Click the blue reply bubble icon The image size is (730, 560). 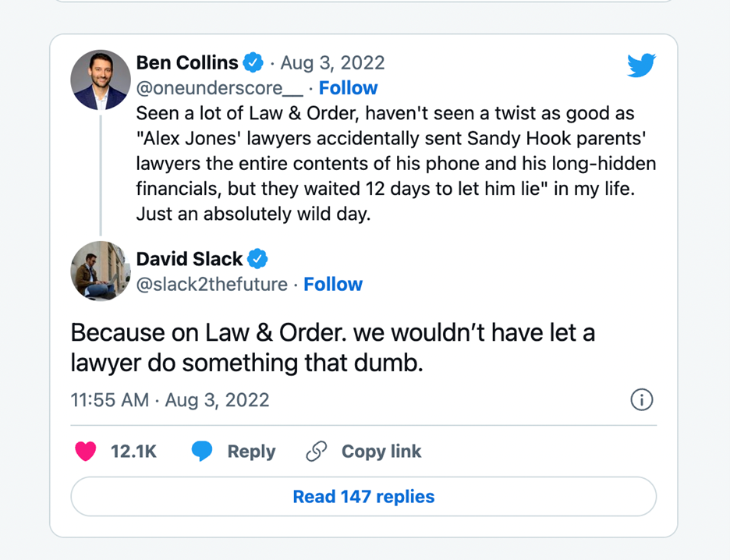(x=201, y=451)
